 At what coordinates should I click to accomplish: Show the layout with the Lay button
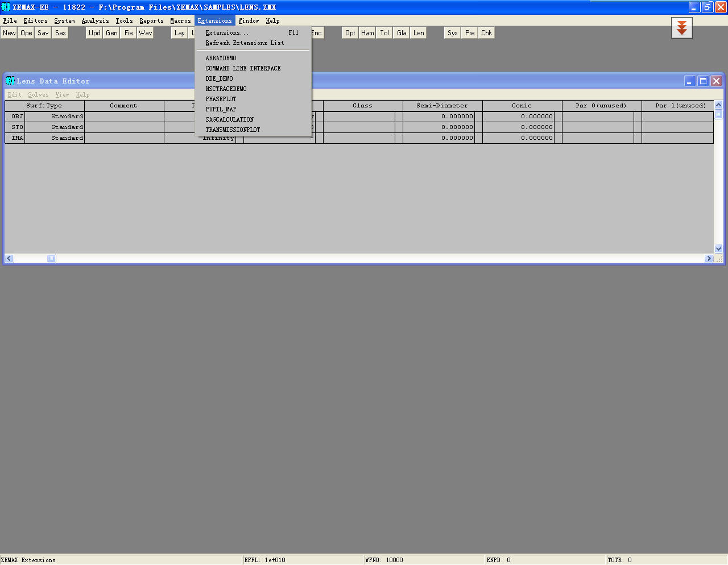pos(180,33)
